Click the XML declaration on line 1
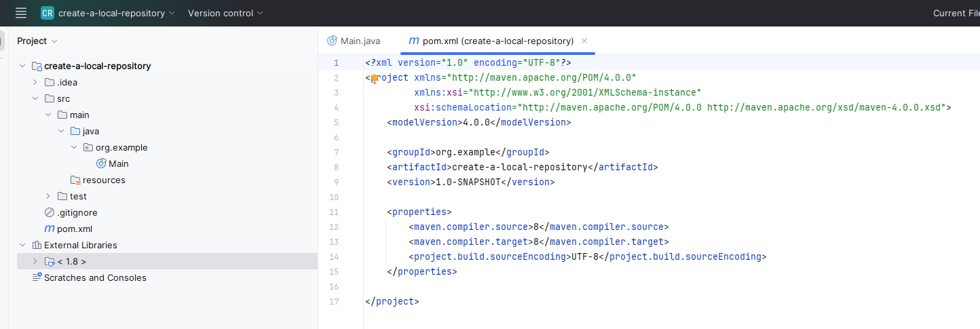 click(x=468, y=63)
